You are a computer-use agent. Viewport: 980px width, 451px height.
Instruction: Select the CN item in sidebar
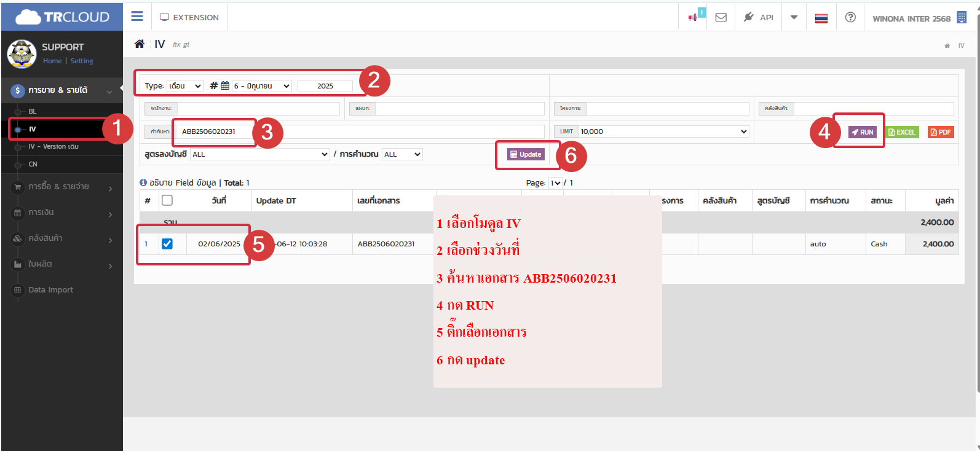33,164
